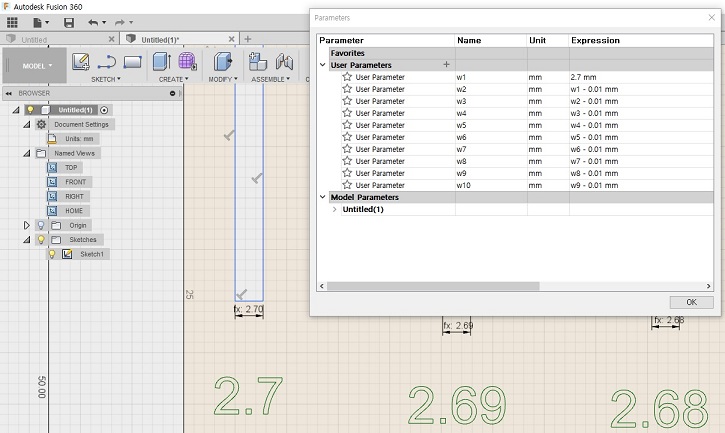Click the fx: 2.70 sketch dimension
The height and width of the screenshot is (433, 725).
click(x=249, y=309)
